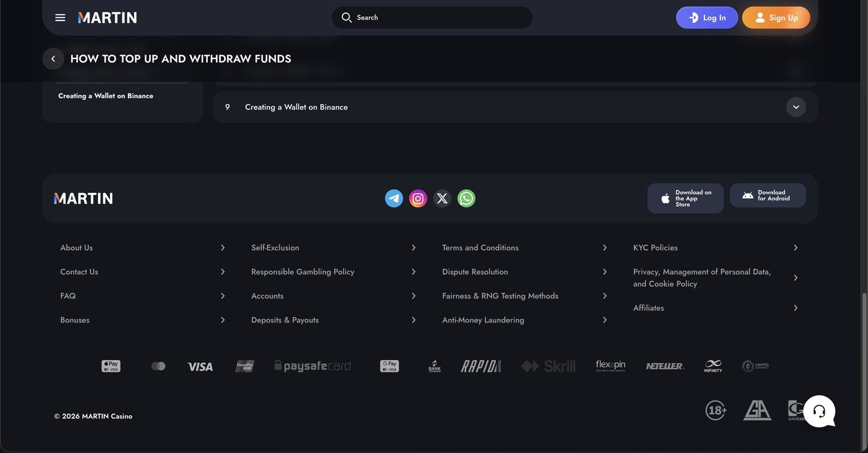The height and width of the screenshot is (453, 868).
Task: Click the chevron next to Terms and Conditions
Action: (604, 248)
